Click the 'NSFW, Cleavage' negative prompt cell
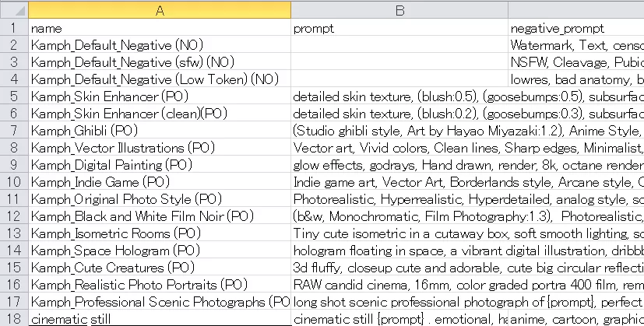The image size is (644, 326). [x=576, y=62]
